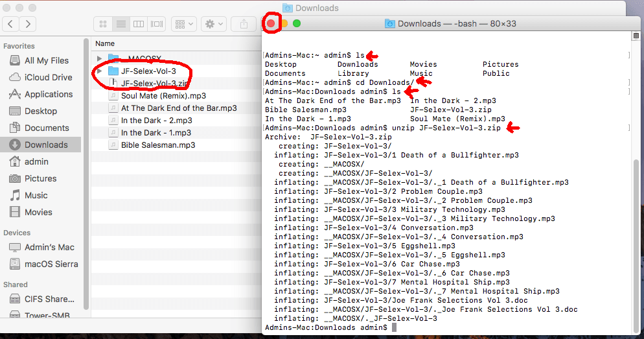The width and height of the screenshot is (644, 339).
Task: Click the Terminal command prompt cursor
Action: 395,327
